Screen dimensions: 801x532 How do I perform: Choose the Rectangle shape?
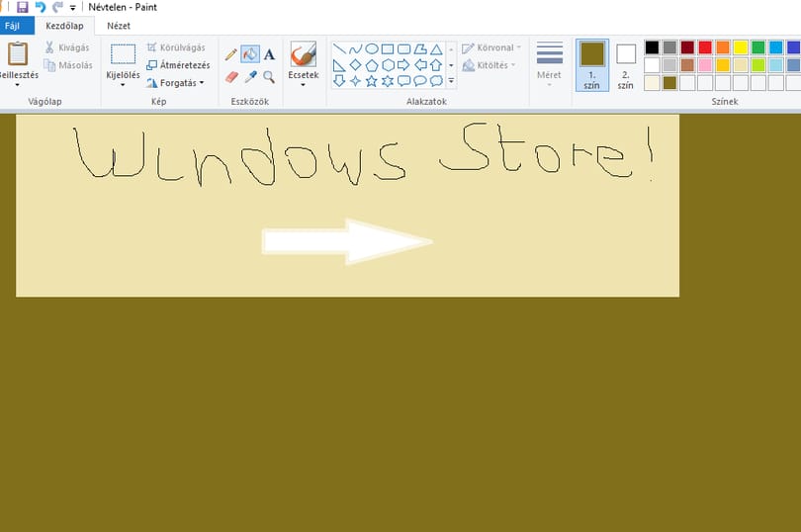[x=388, y=49]
